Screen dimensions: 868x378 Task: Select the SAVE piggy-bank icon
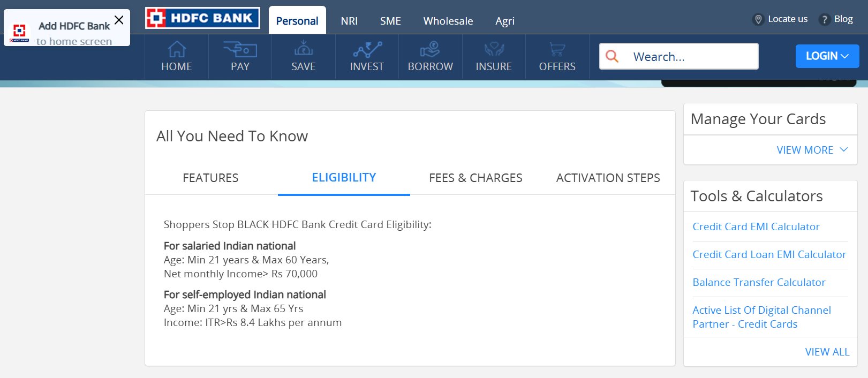point(304,48)
